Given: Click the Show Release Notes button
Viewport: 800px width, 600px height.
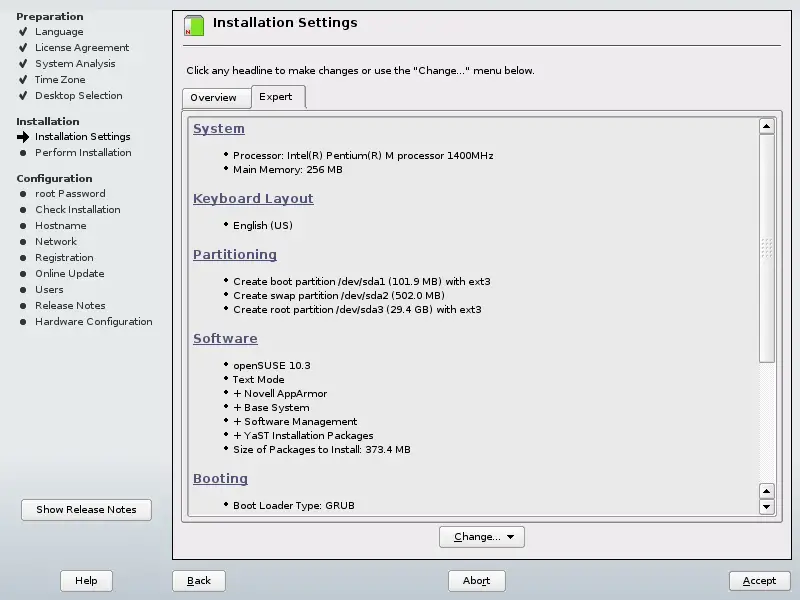Looking at the screenshot, I should [86, 510].
